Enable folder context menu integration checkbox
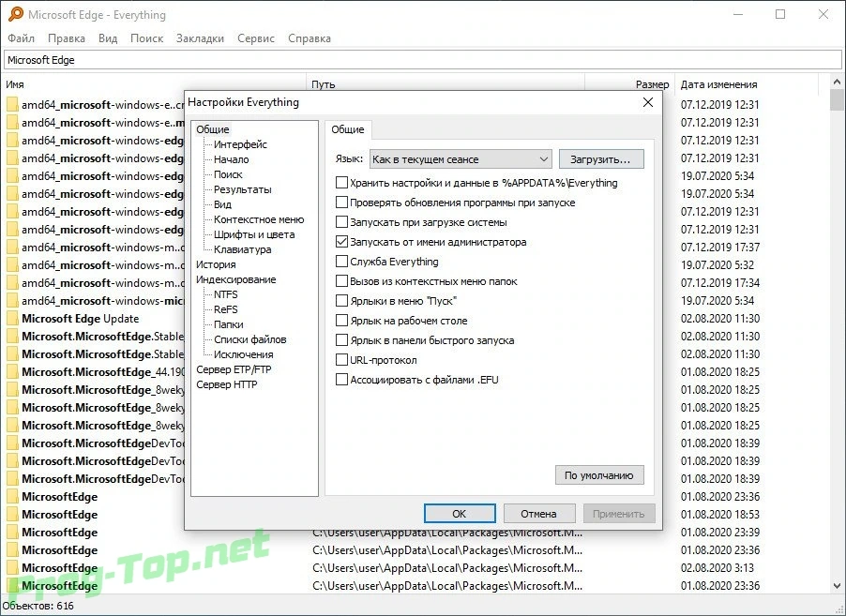 (x=341, y=281)
